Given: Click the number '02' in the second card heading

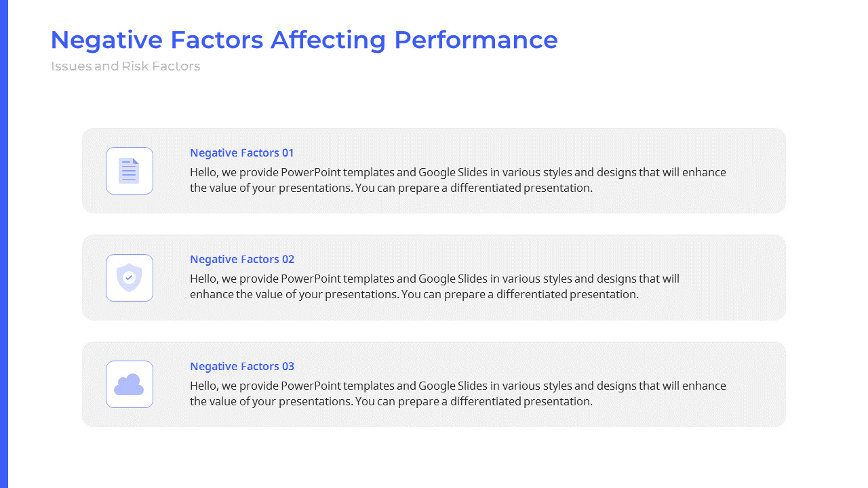Looking at the screenshot, I should (288, 259).
